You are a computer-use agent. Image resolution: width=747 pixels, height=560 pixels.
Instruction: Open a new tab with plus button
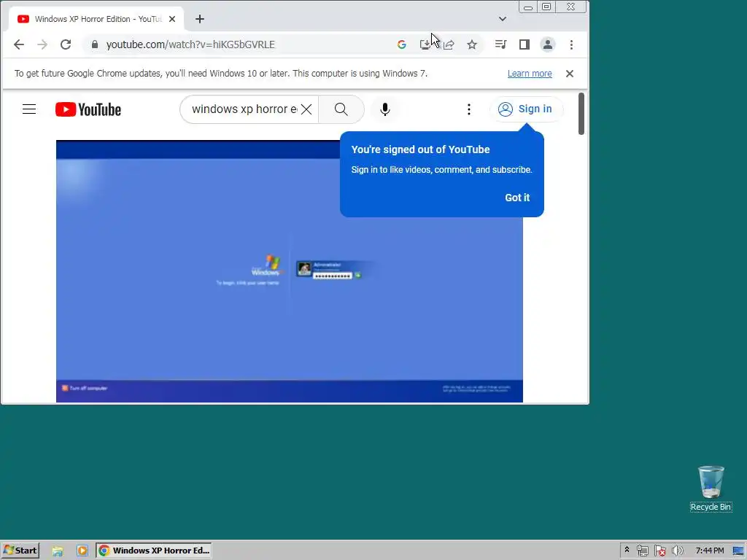click(200, 19)
